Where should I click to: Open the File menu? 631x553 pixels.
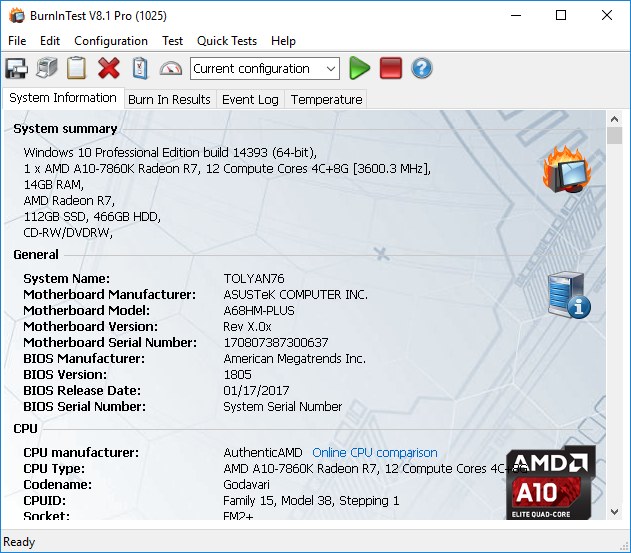pos(17,41)
